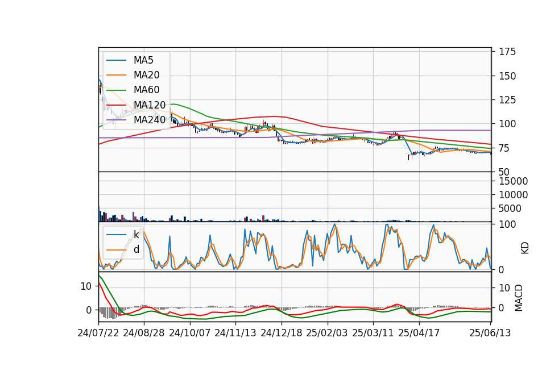Click the 15000 volume axis value
The height and width of the screenshot is (392, 546).
[513, 181]
